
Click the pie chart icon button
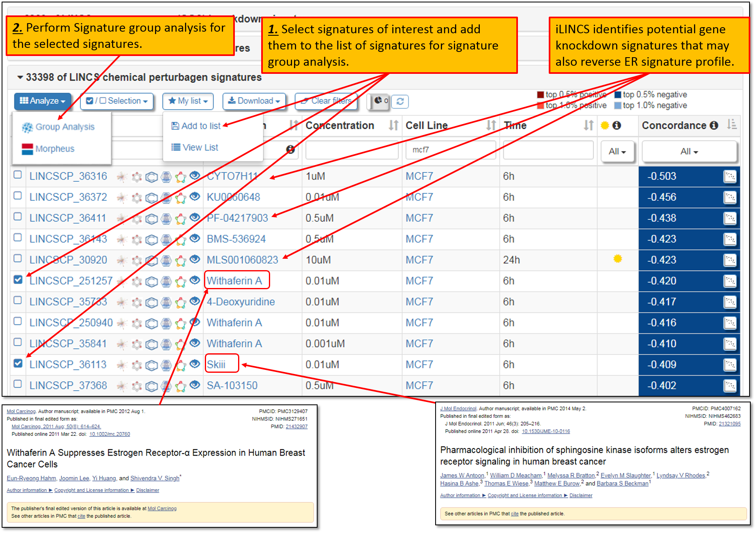[379, 101]
